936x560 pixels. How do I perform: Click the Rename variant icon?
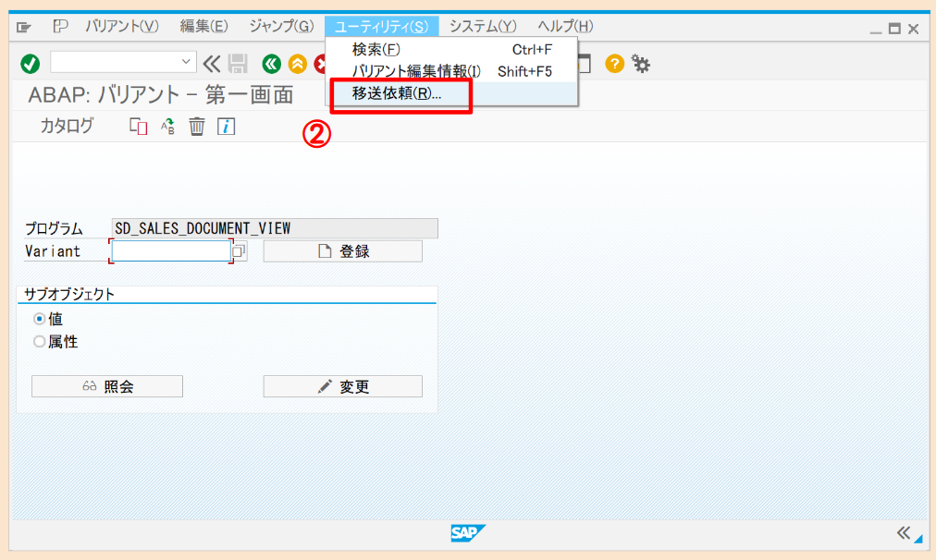tap(167, 127)
